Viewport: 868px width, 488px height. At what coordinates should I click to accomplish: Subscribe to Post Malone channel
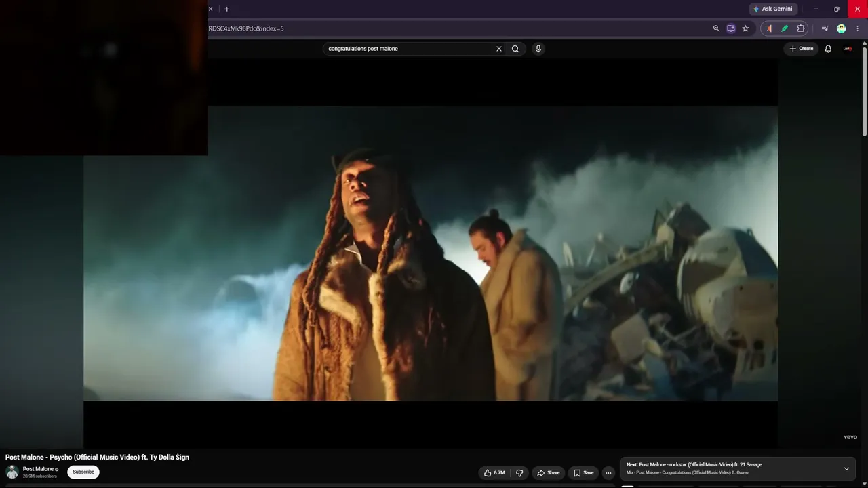[83, 472]
